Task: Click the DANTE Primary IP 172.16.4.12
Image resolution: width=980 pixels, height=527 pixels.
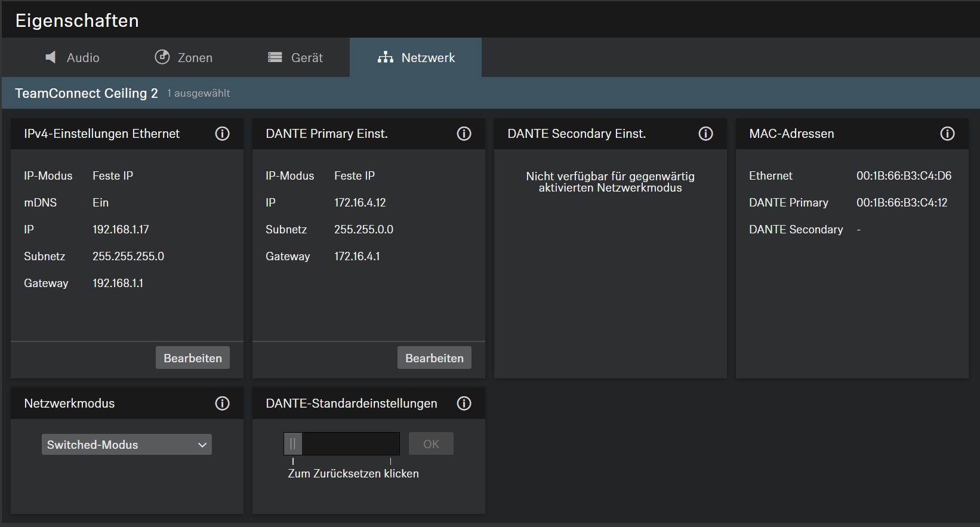Action: [x=360, y=203]
